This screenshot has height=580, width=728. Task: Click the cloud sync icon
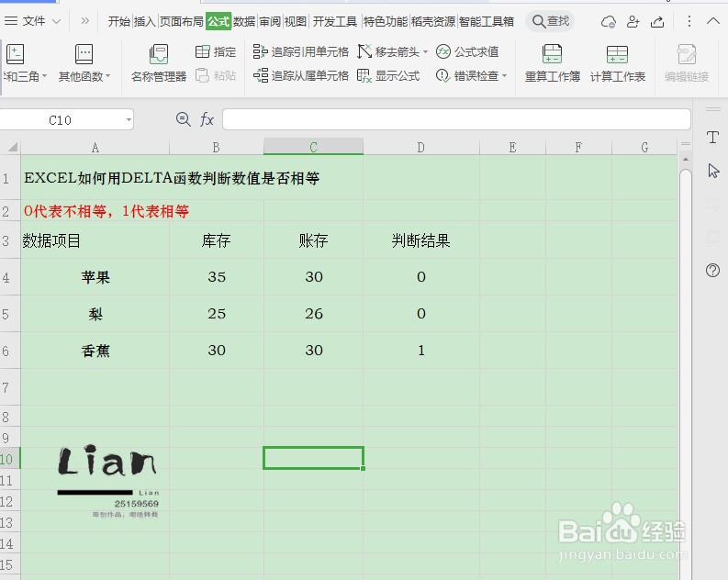pyautogui.click(x=609, y=21)
